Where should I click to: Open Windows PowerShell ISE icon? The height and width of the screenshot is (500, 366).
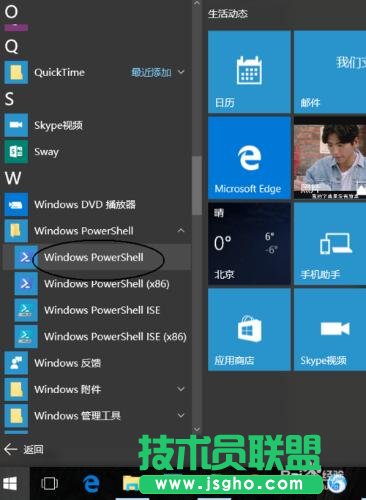click(x=26, y=310)
